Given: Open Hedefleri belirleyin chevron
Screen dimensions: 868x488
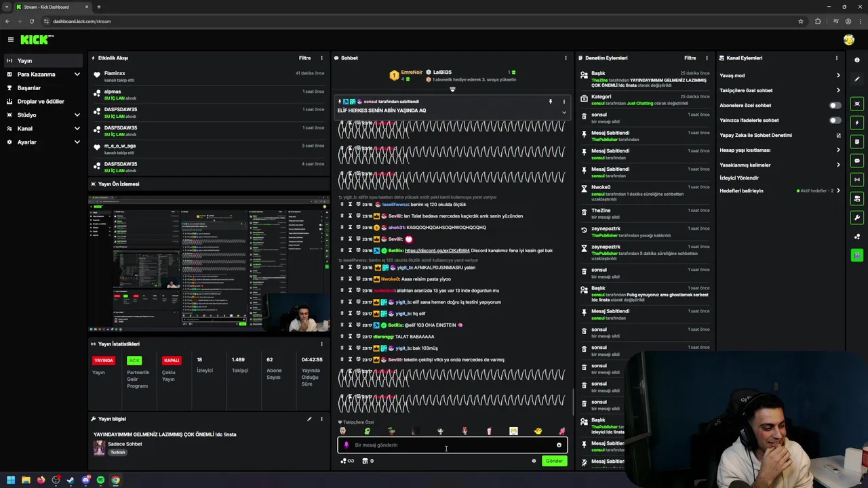Looking at the screenshot, I should point(838,191).
